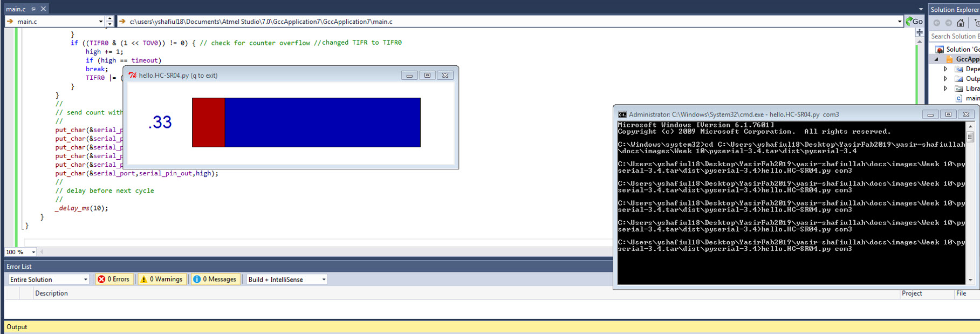Click the split editor handle above the scrollbar
980x334 pixels.
(x=920, y=32)
